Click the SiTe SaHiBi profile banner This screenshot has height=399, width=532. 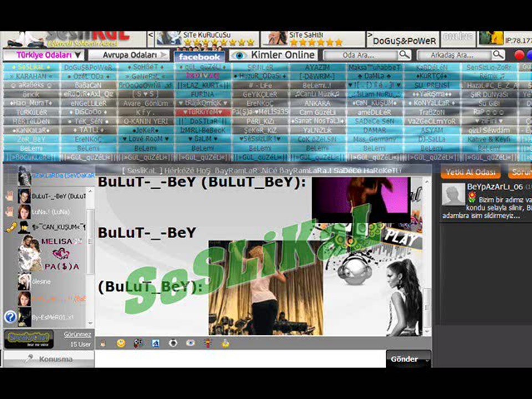tap(313, 39)
